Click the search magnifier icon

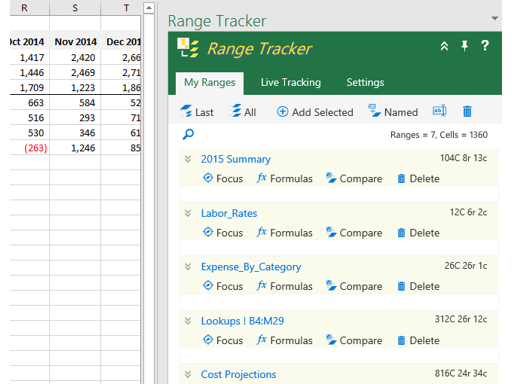pos(188,135)
